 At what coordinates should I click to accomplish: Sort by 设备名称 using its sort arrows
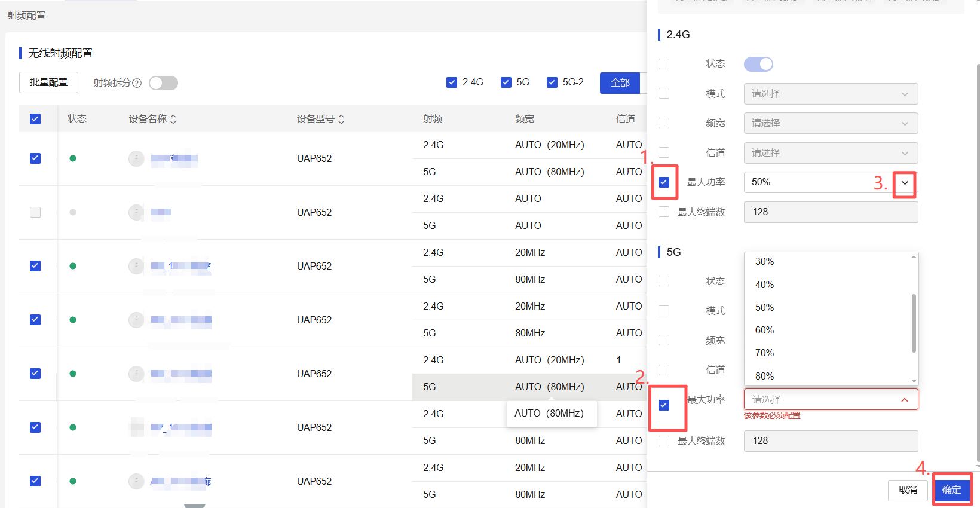173,119
